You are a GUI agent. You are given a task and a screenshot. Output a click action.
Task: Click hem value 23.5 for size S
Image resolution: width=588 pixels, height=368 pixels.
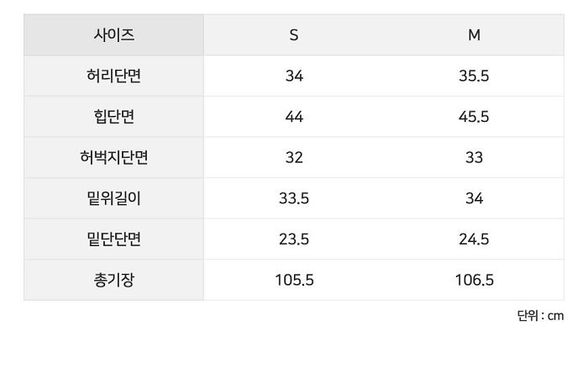(x=294, y=239)
